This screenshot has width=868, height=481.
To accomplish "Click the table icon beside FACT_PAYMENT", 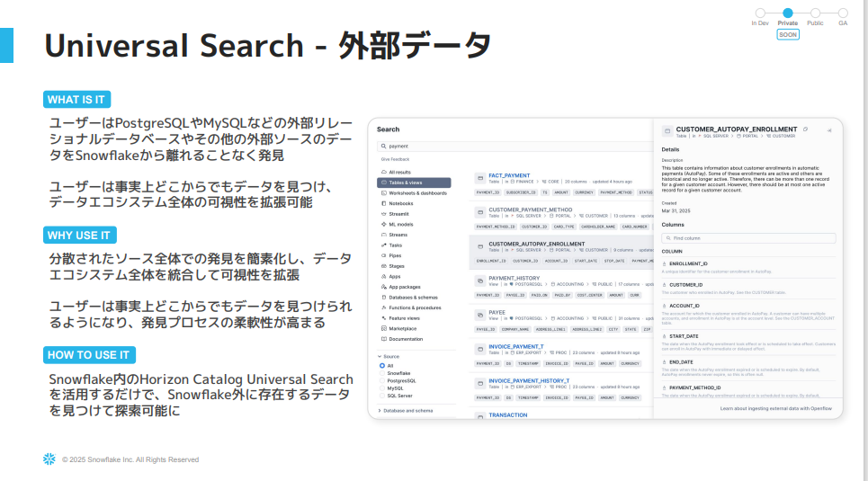I will point(480,178).
